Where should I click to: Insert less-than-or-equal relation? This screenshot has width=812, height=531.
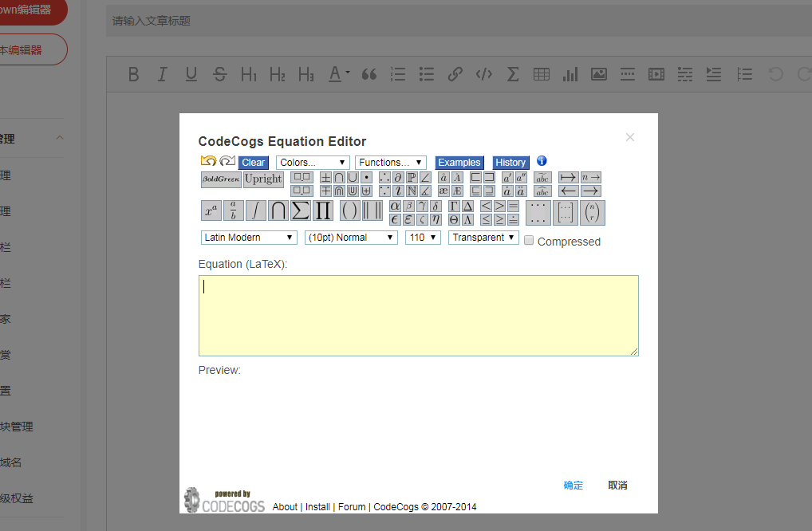pyautogui.click(x=486, y=219)
